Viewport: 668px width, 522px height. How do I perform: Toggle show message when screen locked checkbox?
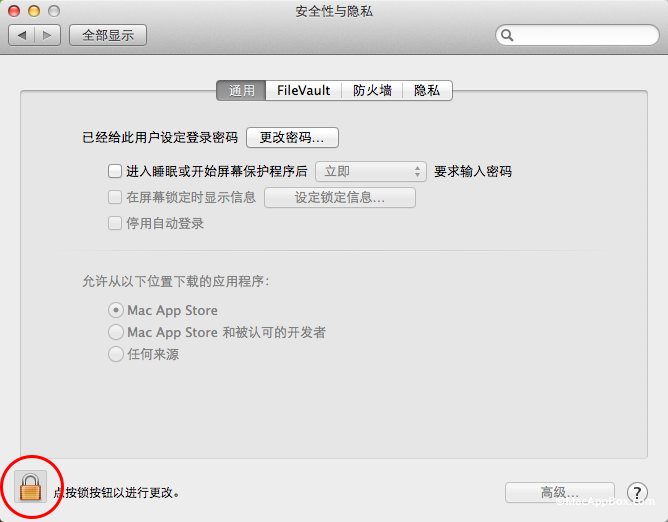tap(115, 198)
